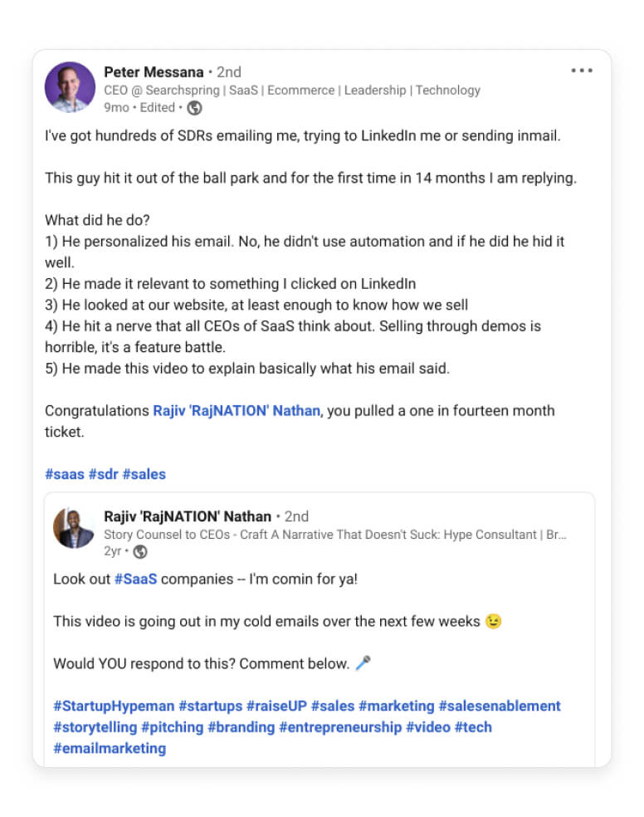644x817 pixels.
Task: Open the #saas hashtag
Action: [65, 473]
